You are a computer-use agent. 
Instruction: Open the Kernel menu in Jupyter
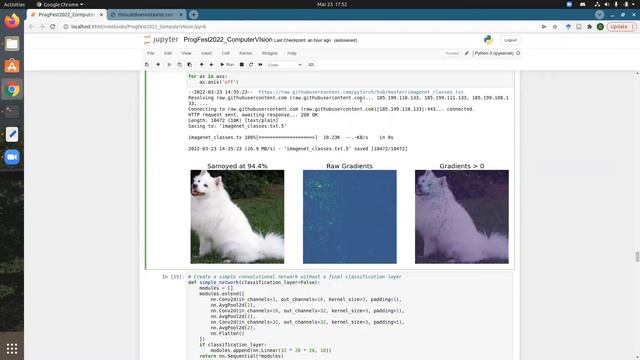pos(245,53)
